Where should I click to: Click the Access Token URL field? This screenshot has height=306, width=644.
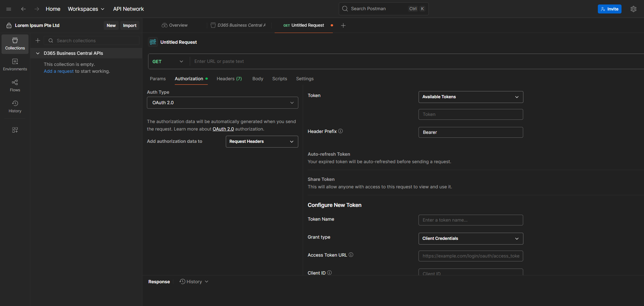(471, 256)
